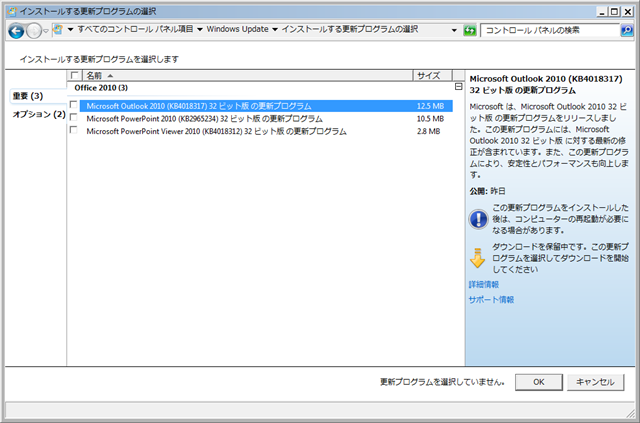The image size is (640, 423).
Task: Open the address bar history dropdown
Action: (454, 30)
